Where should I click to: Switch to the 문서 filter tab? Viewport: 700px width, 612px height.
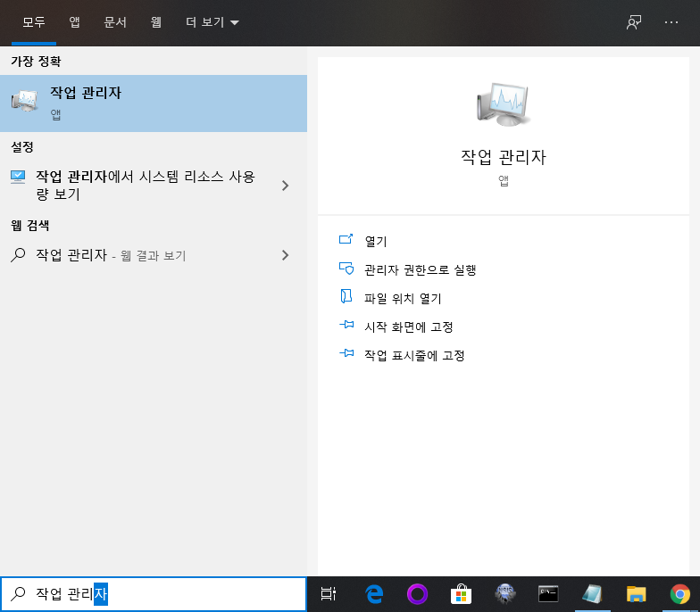(x=114, y=21)
